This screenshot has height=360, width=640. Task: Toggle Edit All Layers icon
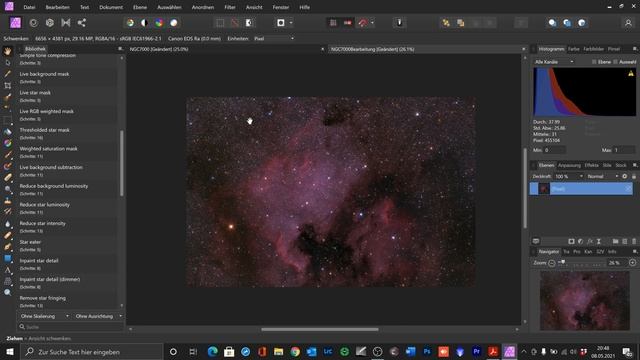(536, 242)
